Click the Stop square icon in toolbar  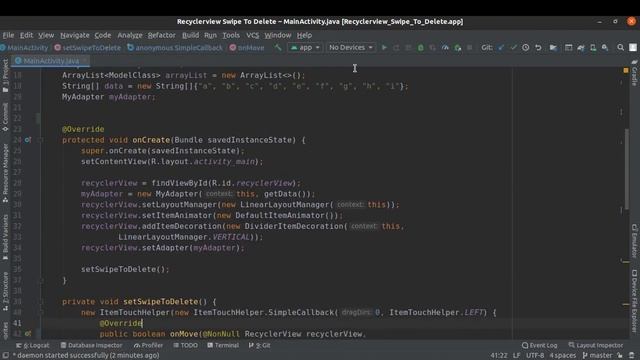coord(470,48)
